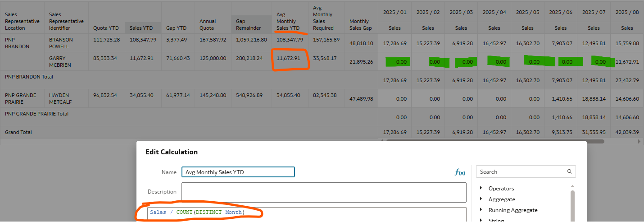Click the 27,432.79 PNP BRANDON total cell

pyautogui.click(x=627, y=80)
